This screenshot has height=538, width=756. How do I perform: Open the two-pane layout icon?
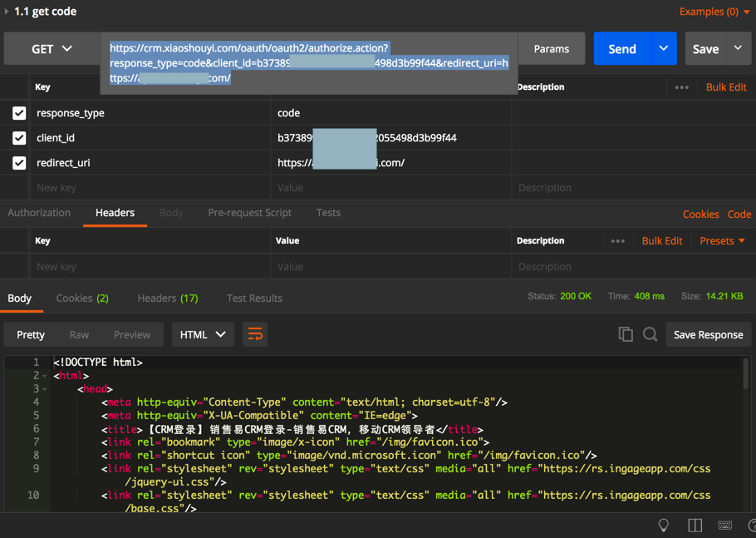point(695,525)
